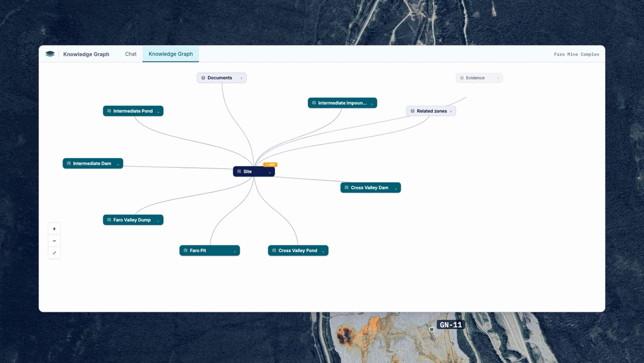Open the Cross Valley Dam dropdown arrow

click(396, 188)
